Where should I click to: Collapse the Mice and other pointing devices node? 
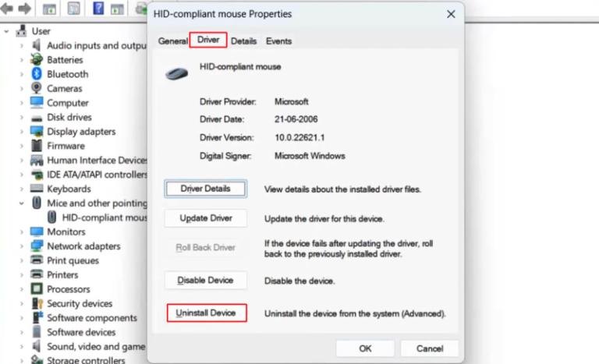(x=21, y=203)
